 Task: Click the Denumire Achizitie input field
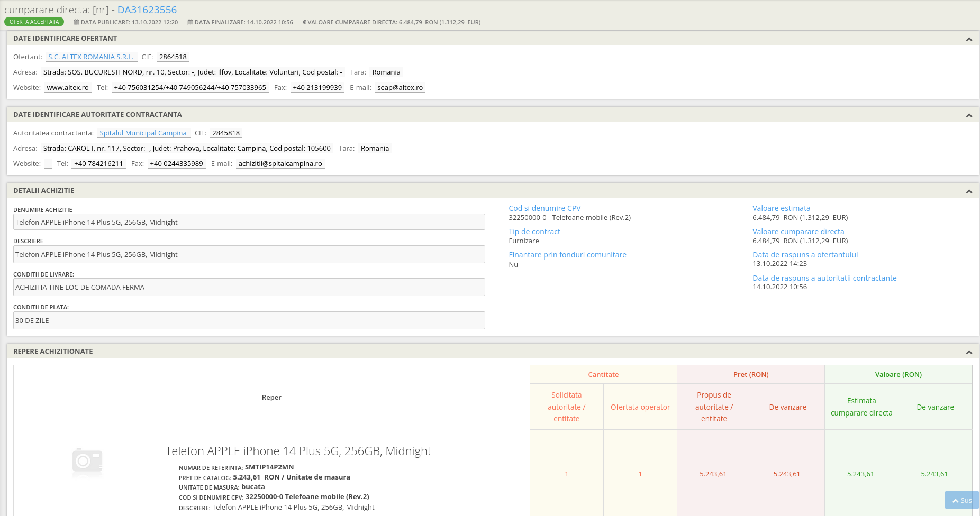tap(249, 222)
